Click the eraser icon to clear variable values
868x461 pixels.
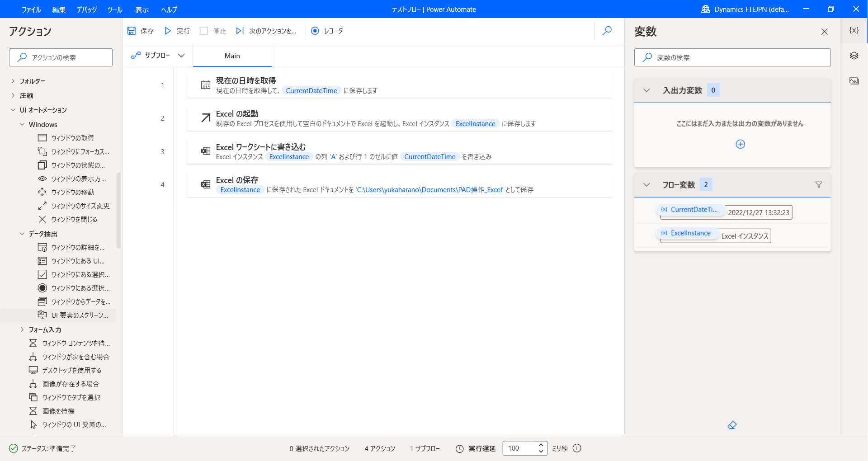[732, 425]
